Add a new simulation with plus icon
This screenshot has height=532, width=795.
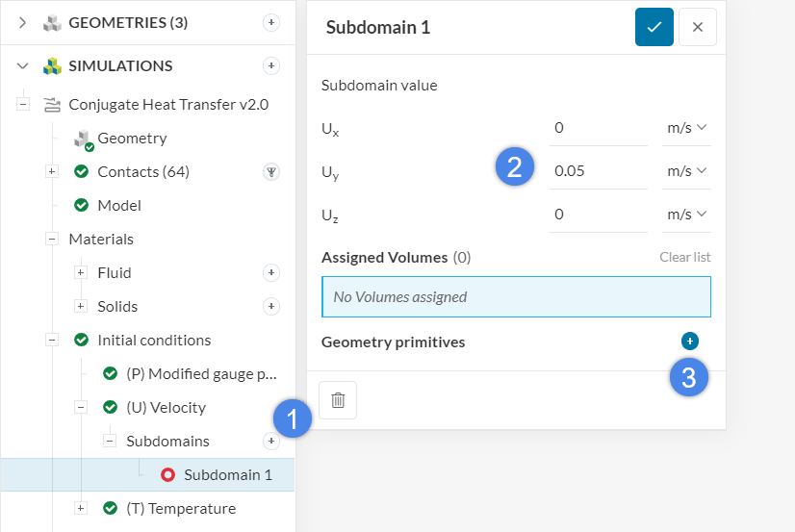271,65
